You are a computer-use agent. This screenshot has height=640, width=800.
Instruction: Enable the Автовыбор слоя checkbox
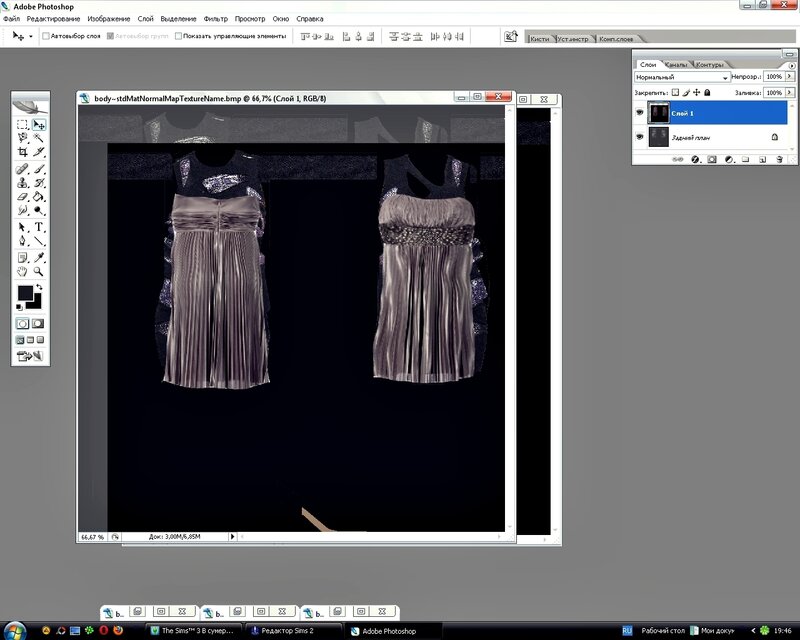[46, 36]
